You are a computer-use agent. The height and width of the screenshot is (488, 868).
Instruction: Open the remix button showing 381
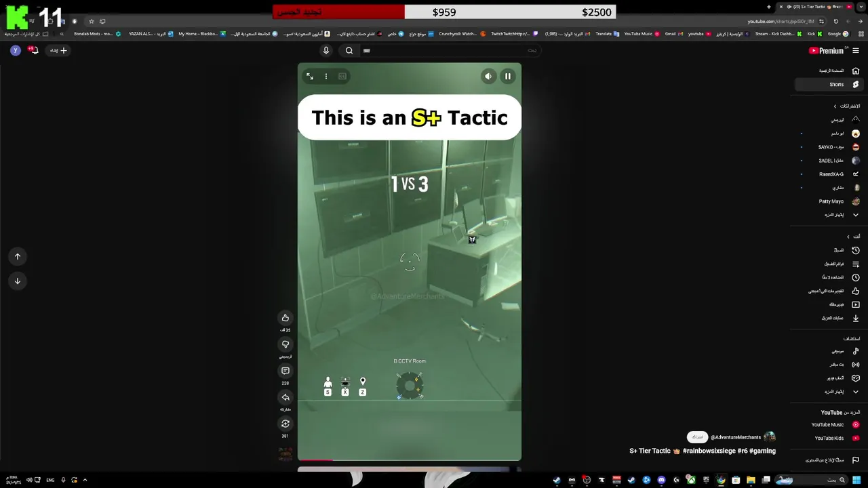[x=285, y=424]
